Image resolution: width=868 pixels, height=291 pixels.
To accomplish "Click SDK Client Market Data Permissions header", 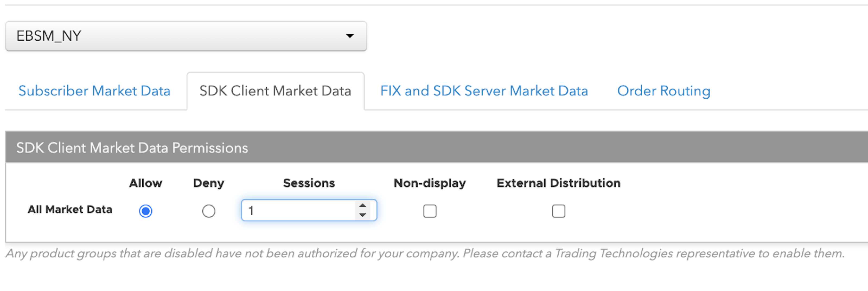I will 132,148.
